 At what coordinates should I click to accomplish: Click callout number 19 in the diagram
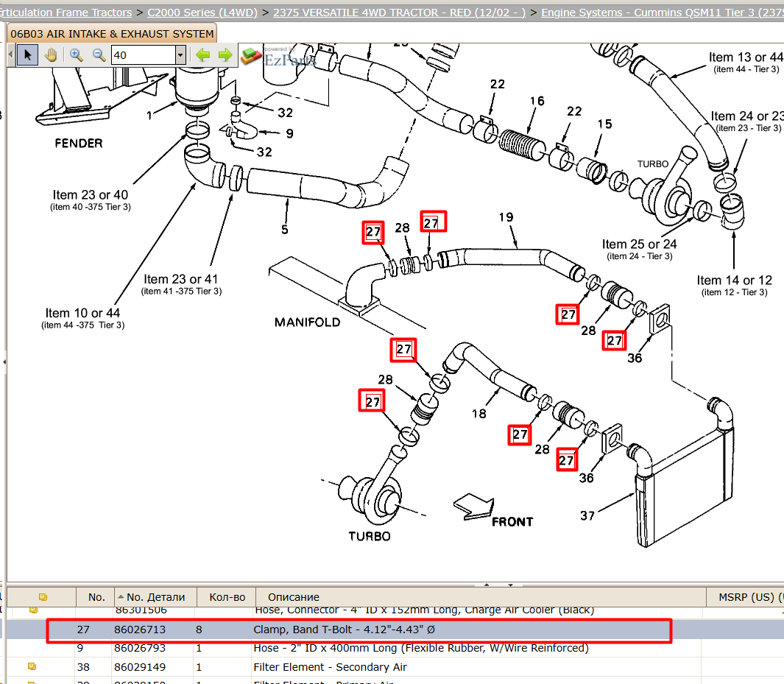coord(506,217)
